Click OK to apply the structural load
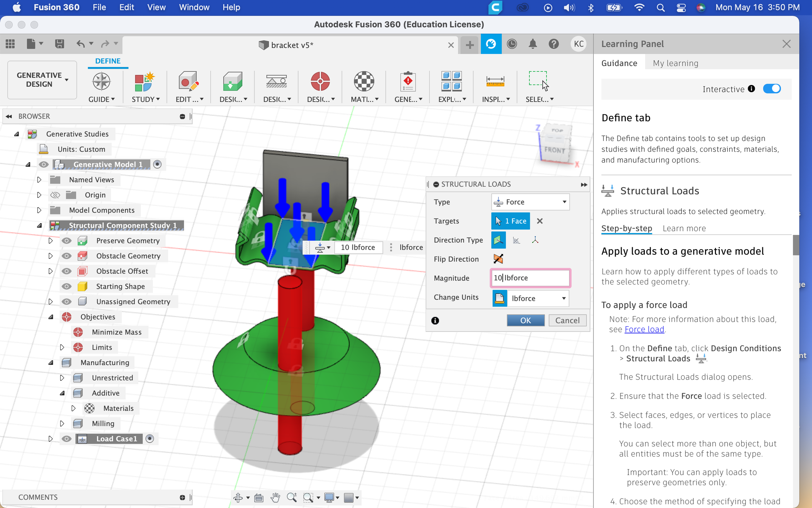Image resolution: width=812 pixels, height=508 pixels. pos(525,320)
